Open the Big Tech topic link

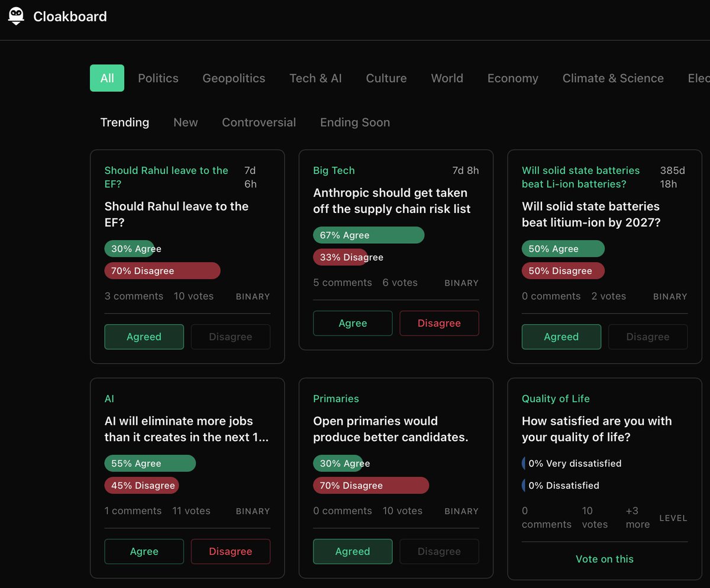(334, 170)
